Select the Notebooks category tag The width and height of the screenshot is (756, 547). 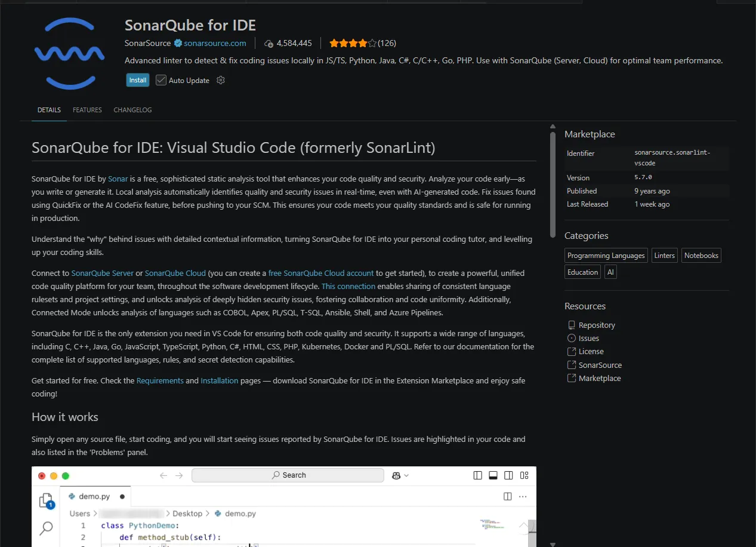point(701,256)
